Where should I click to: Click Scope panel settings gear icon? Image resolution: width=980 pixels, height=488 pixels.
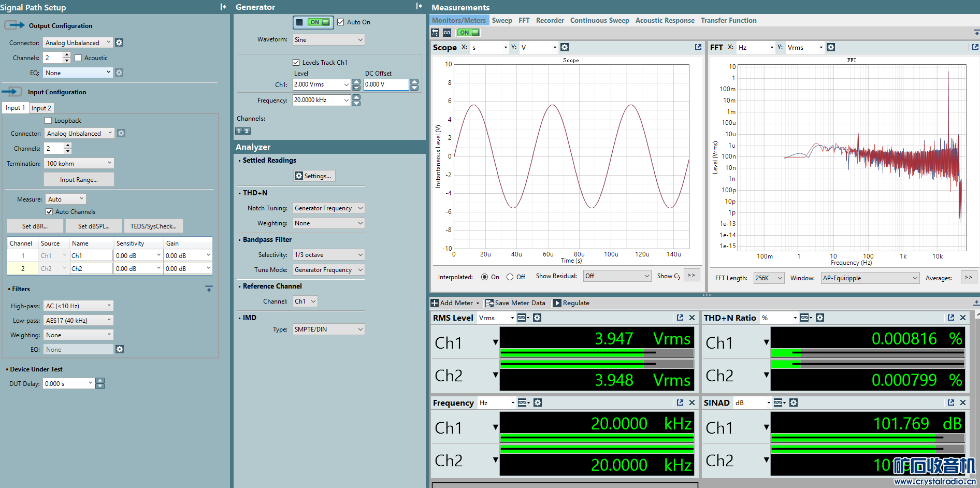[x=565, y=47]
